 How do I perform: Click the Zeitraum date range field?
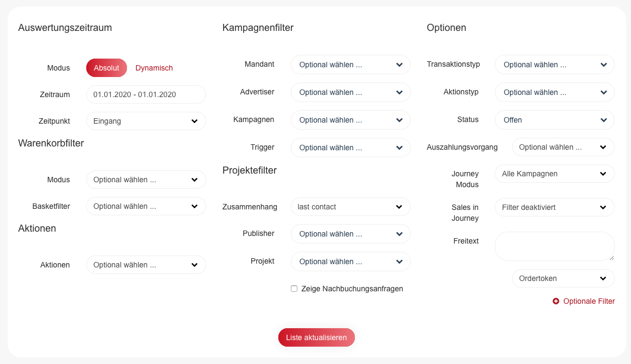(146, 94)
